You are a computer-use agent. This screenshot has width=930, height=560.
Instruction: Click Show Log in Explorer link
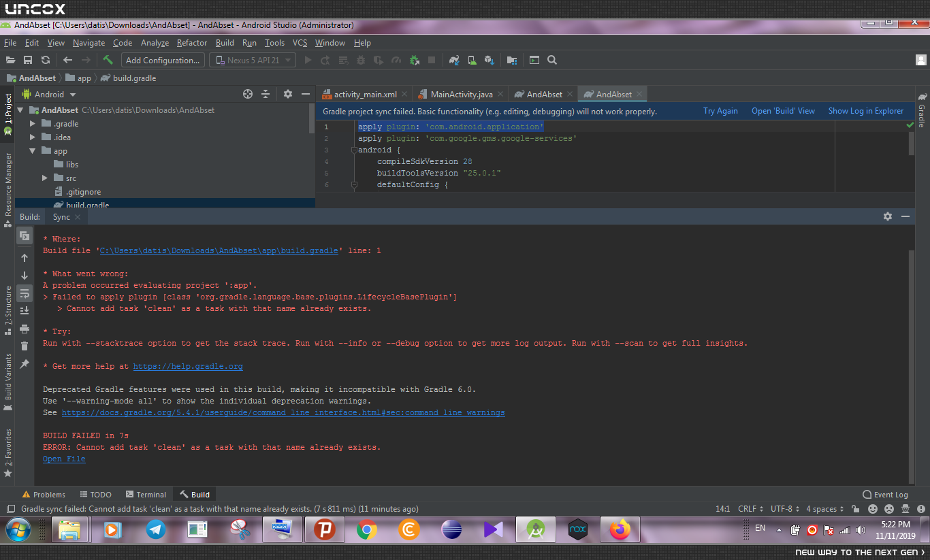(x=866, y=111)
